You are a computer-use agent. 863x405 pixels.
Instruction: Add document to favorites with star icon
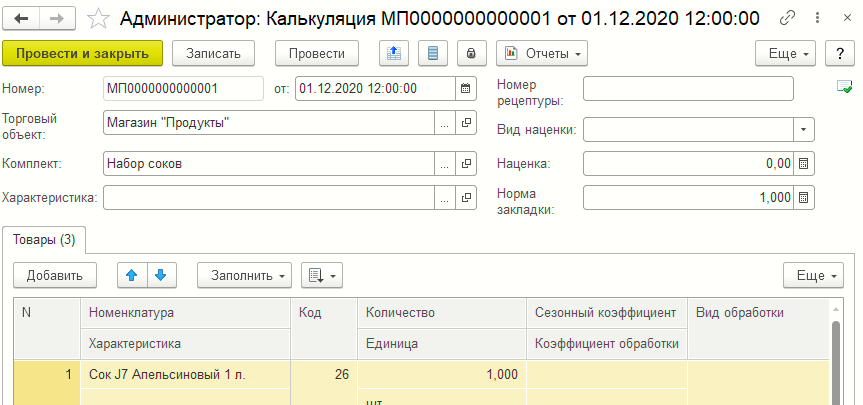98,18
